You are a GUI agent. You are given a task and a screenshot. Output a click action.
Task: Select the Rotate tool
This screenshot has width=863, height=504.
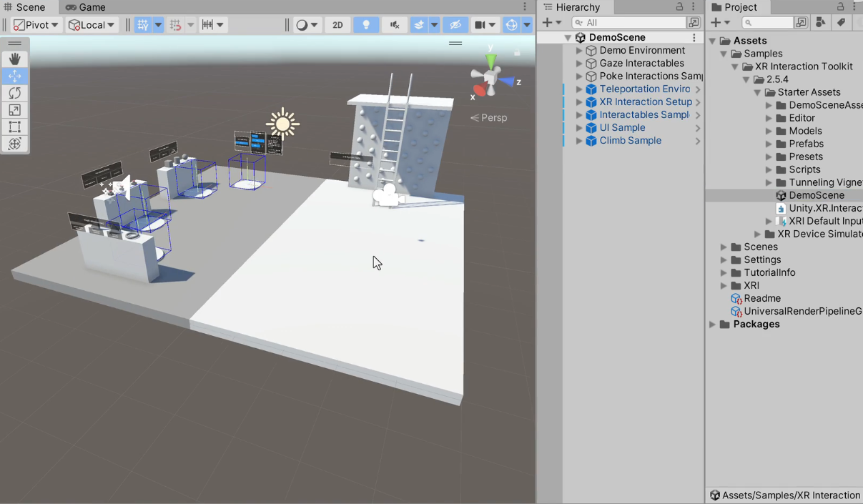tap(15, 93)
